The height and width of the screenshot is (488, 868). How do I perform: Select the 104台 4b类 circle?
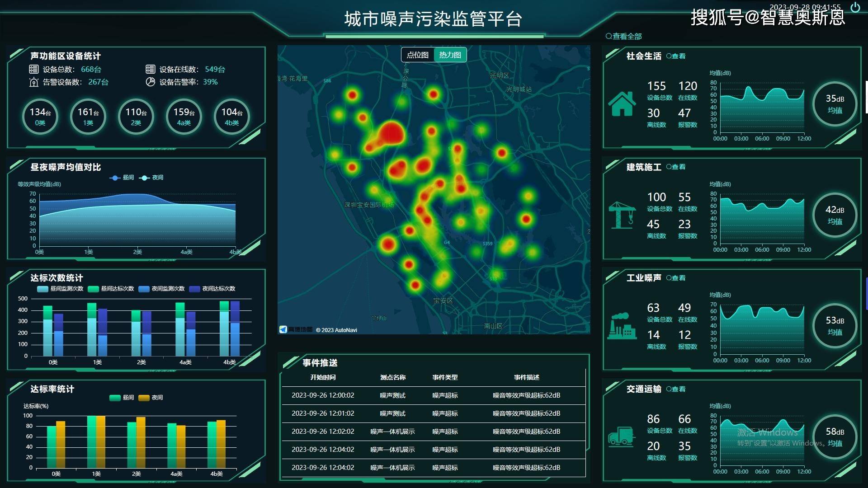click(x=232, y=116)
